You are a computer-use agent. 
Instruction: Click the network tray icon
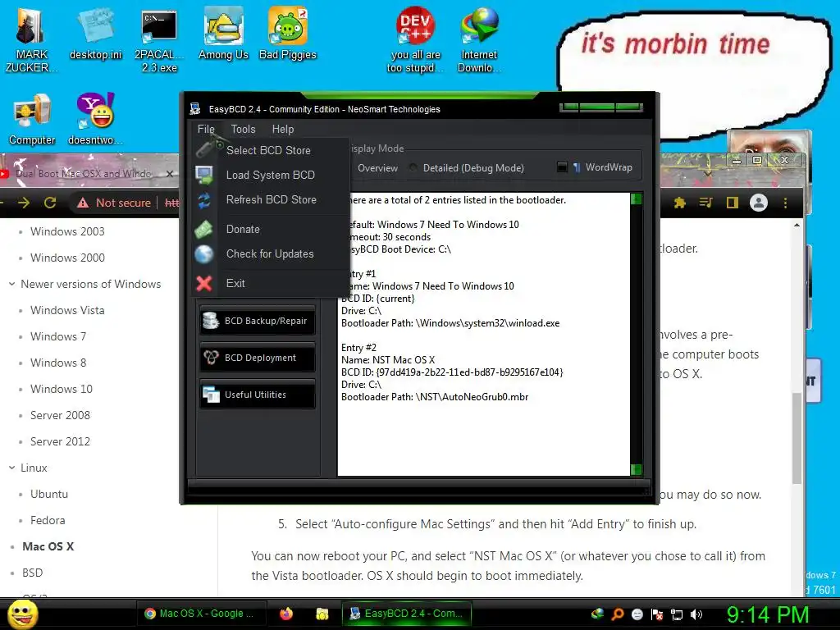pyautogui.click(x=677, y=614)
